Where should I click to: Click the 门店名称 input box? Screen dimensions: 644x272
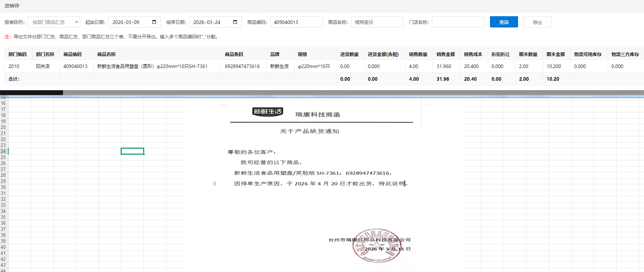coord(458,22)
